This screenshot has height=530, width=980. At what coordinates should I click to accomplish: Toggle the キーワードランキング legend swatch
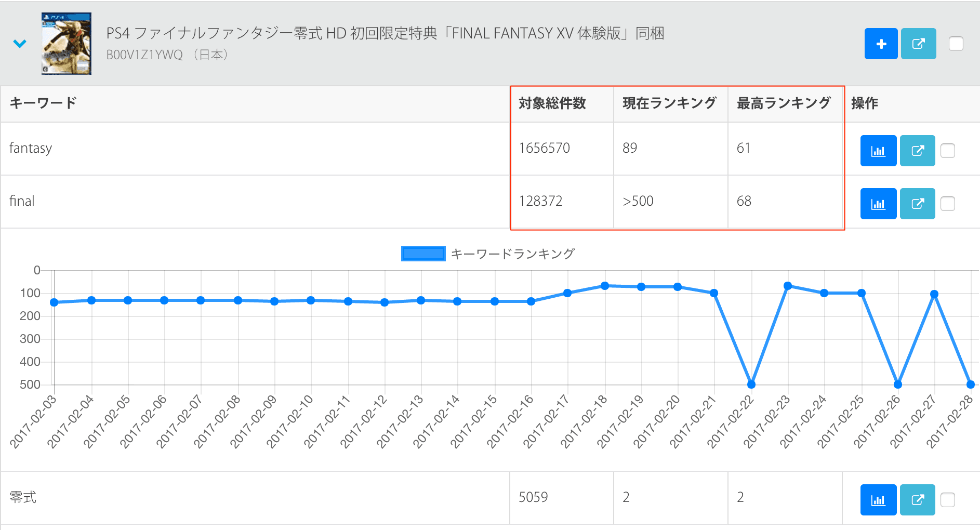click(x=423, y=254)
